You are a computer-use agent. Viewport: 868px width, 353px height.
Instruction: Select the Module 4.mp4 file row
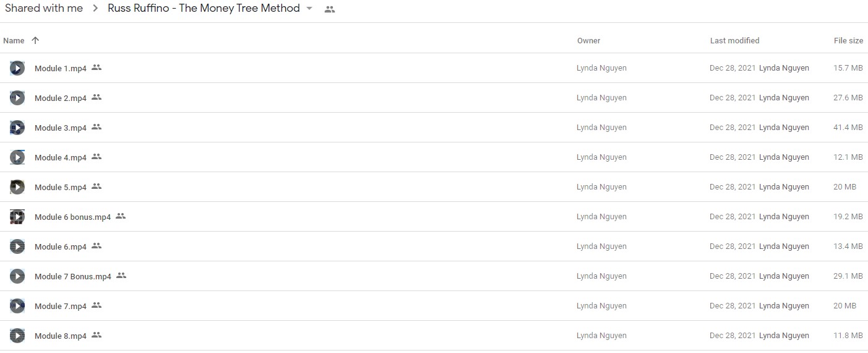coord(434,157)
